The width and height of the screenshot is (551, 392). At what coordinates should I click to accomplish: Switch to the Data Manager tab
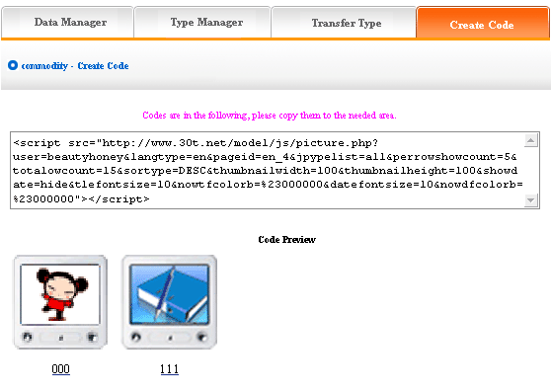point(67,23)
